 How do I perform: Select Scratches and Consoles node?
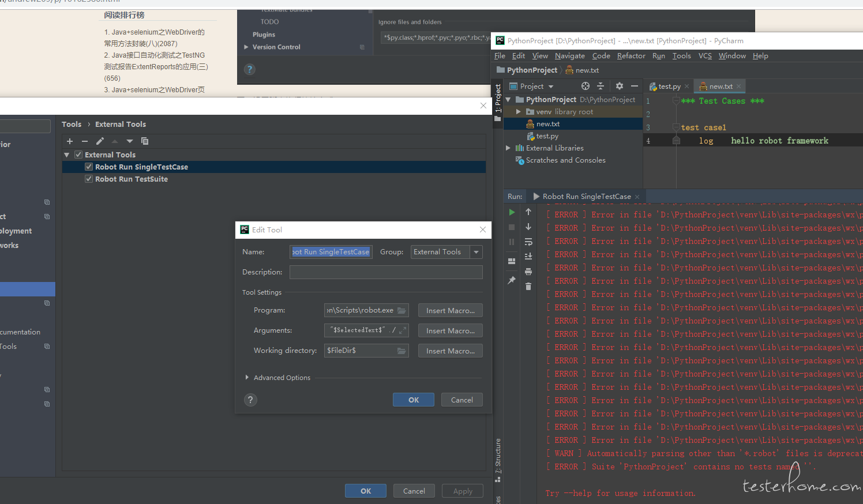pos(565,160)
